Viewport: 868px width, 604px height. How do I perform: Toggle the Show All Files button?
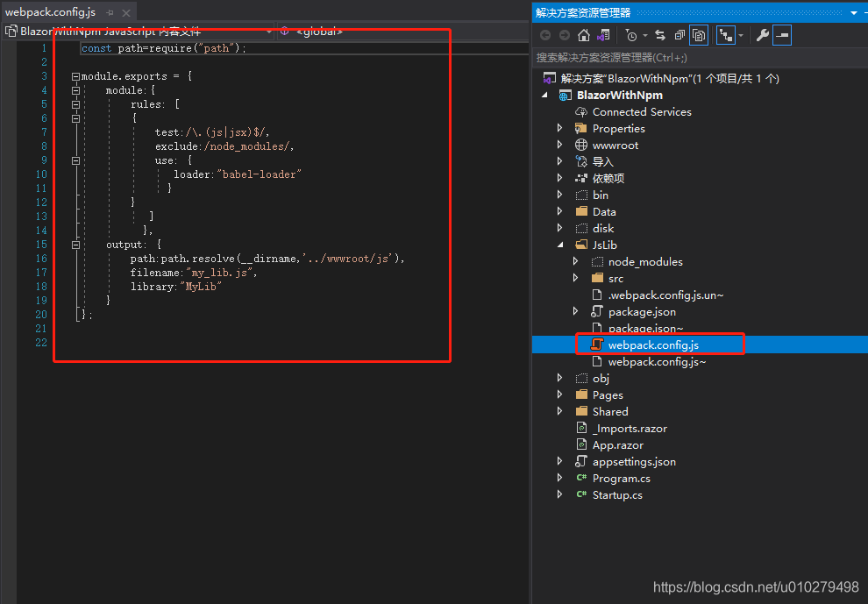point(699,35)
